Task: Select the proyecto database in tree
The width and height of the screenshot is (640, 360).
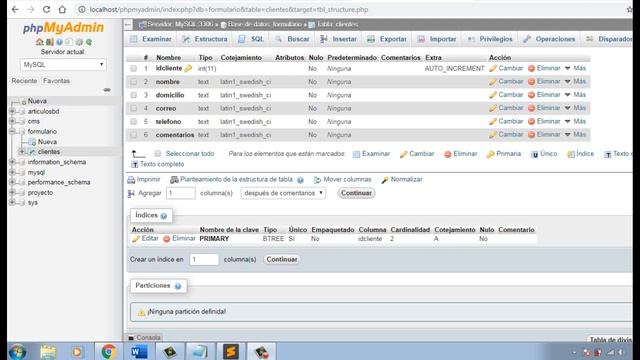Action: coord(40,192)
